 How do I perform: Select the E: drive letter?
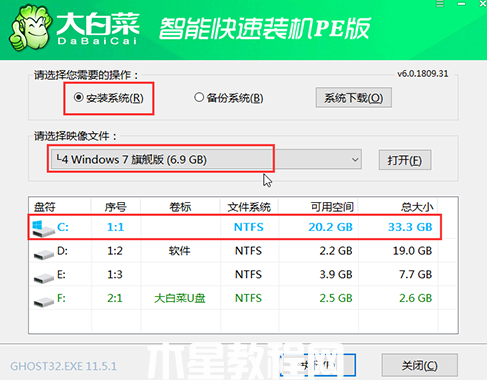(x=61, y=274)
